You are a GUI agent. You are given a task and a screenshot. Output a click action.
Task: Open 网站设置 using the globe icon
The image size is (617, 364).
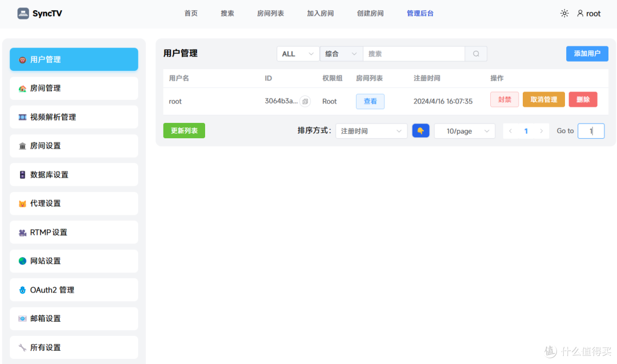(22, 261)
